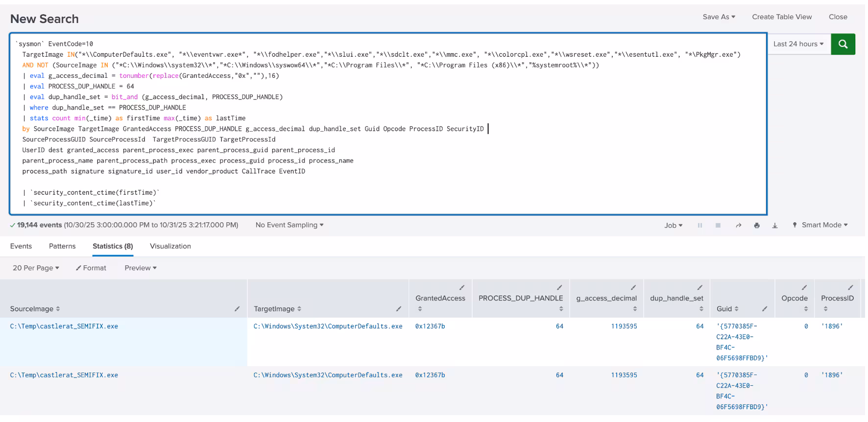
Task: Open first castlerat_SEMIFIX.exe SourceImage link
Action: (64, 327)
